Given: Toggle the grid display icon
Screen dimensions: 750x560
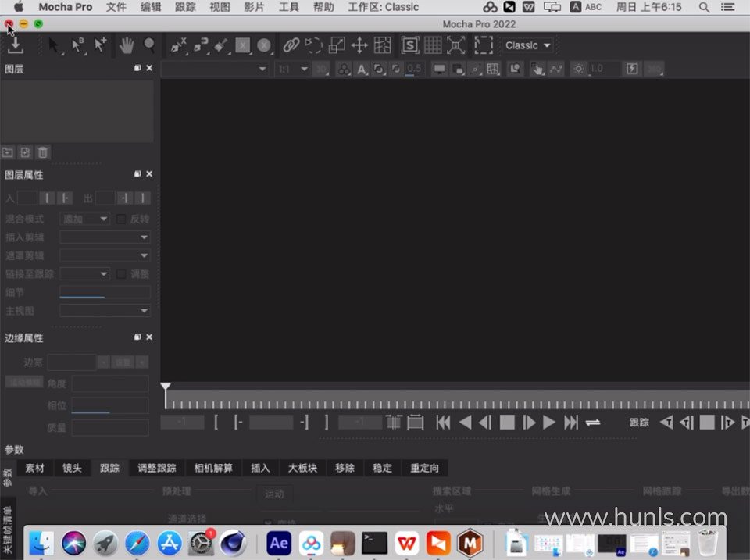Looking at the screenshot, I should click(433, 45).
